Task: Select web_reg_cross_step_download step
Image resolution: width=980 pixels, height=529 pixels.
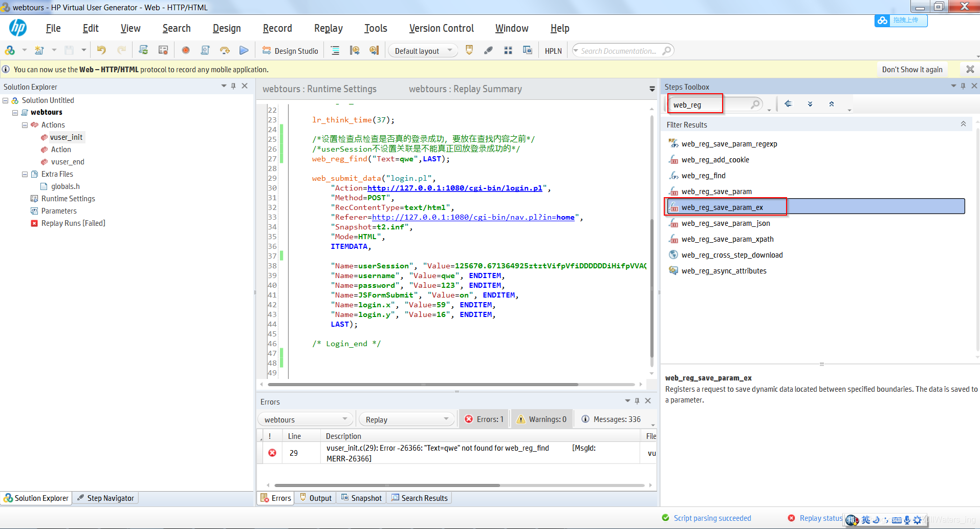Action: [732, 255]
